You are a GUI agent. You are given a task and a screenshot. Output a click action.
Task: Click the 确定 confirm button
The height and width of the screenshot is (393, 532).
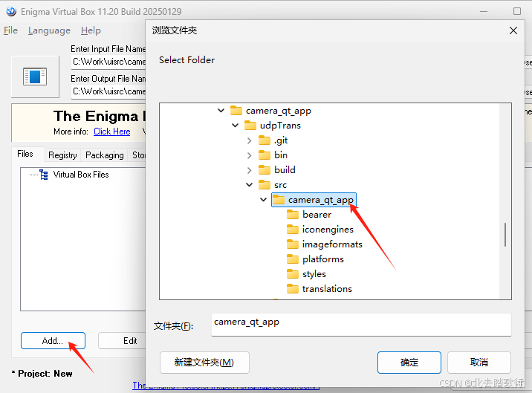click(409, 363)
